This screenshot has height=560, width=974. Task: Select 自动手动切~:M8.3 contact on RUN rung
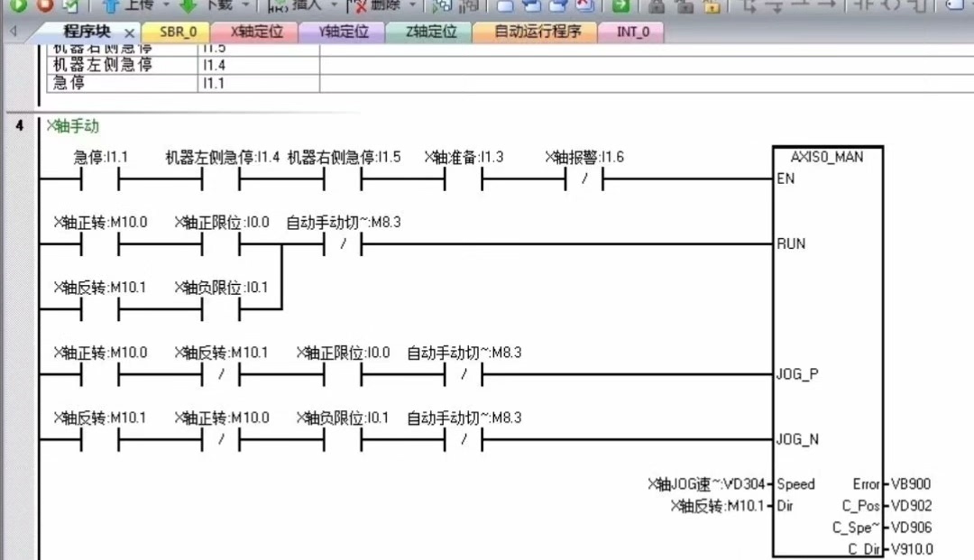[343, 244]
